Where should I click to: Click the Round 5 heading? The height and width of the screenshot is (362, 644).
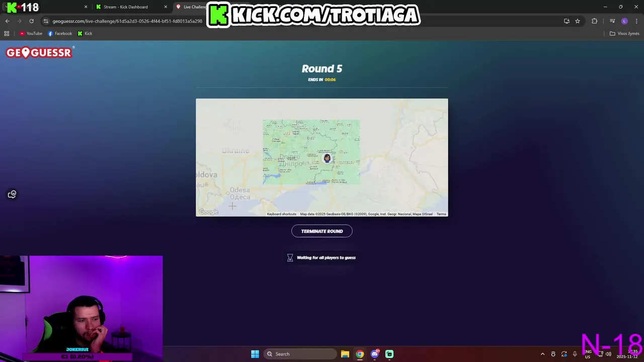322,69
